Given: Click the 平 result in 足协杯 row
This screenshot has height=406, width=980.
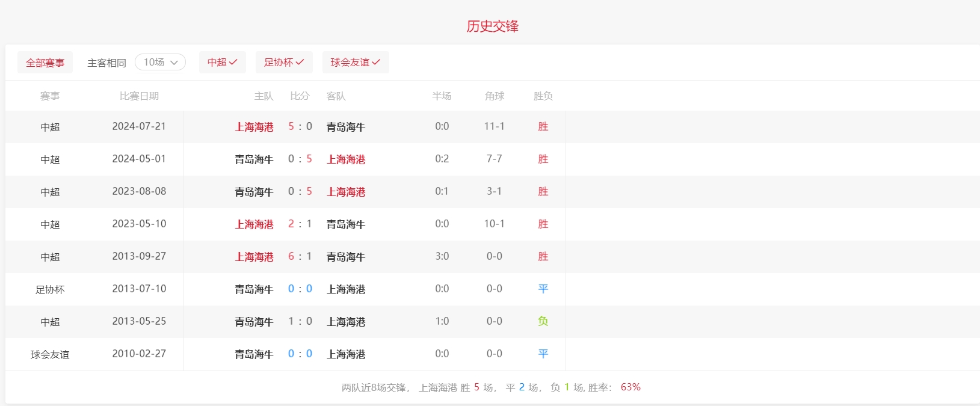Looking at the screenshot, I should (543, 289).
